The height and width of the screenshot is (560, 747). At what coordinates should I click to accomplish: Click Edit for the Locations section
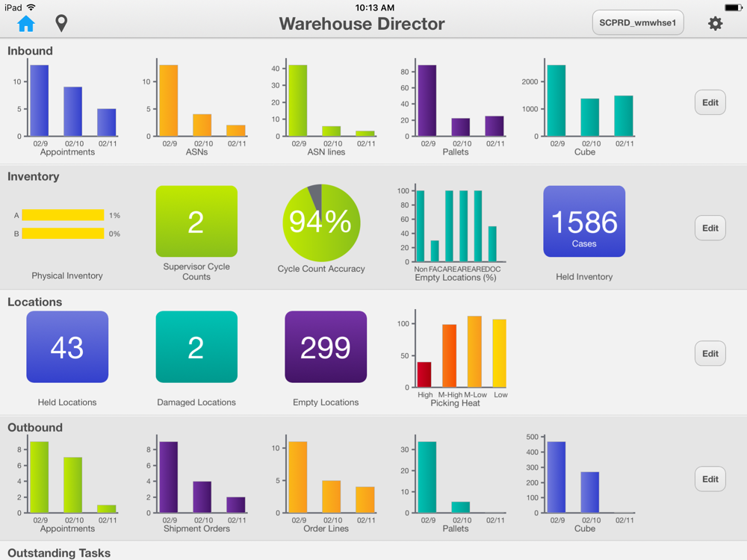click(710, 353)
